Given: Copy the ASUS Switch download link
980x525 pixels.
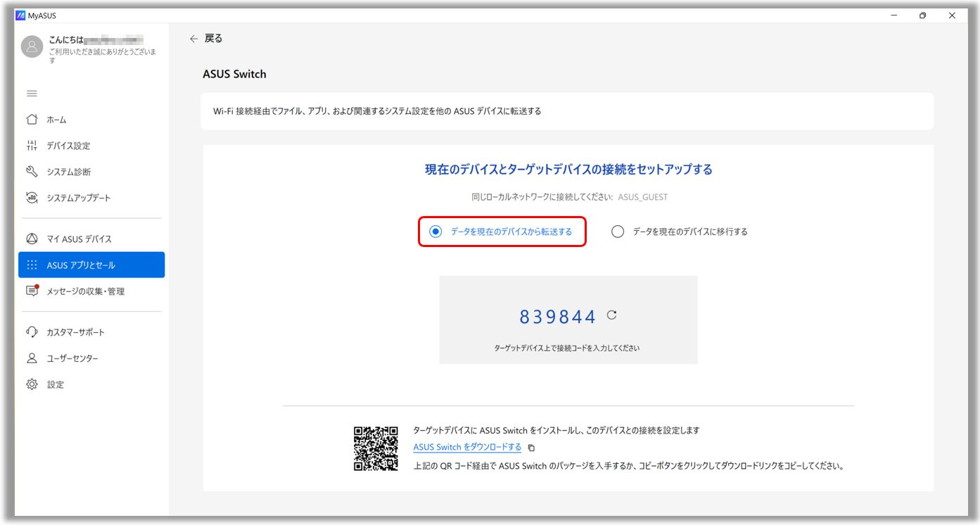Looking at the screenshot, I should [x=531, y=448].
